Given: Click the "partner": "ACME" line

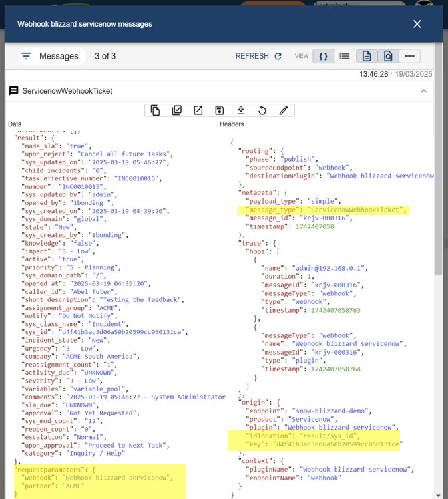Looking at the screenshot, I should click(53, 486).
